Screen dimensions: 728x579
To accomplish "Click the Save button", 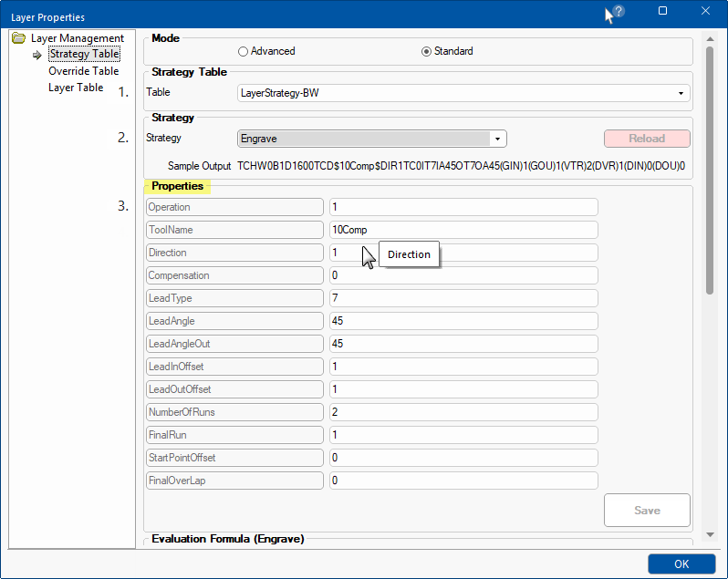I will pyautogui.click(x=647, y=511).
